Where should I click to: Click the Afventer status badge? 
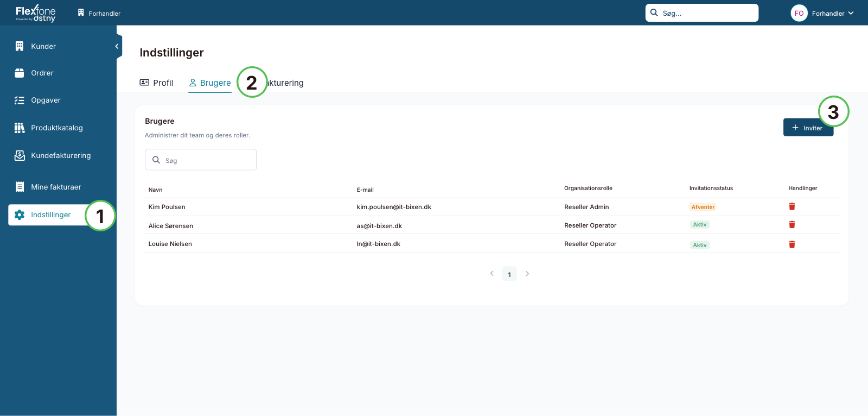(703, 207)
